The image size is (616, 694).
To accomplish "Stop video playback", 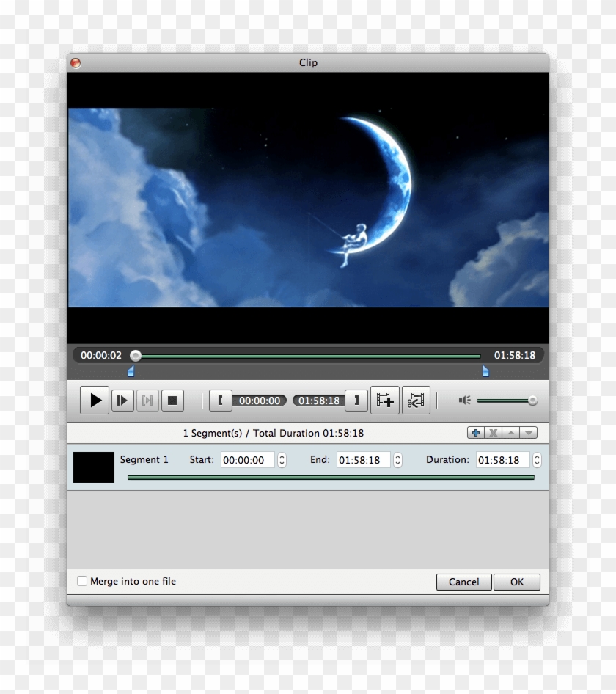I will [x=172, y=401].
